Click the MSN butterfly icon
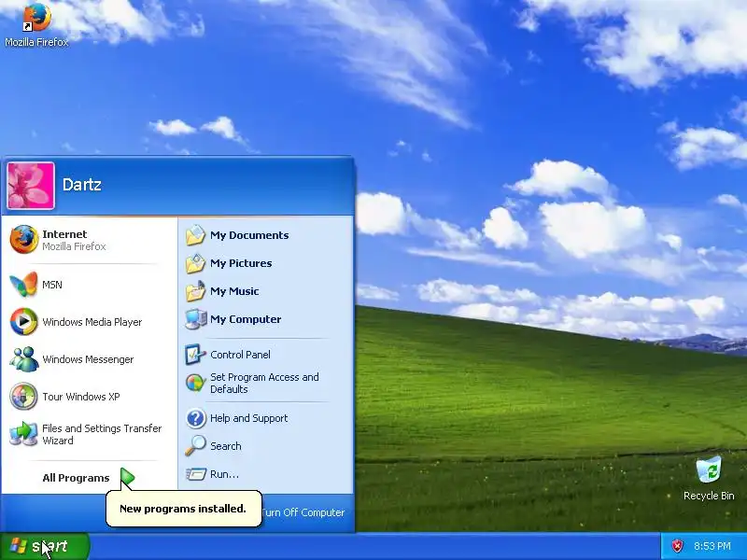This screenshot has height=560, width=747. [x=24, y=285]
